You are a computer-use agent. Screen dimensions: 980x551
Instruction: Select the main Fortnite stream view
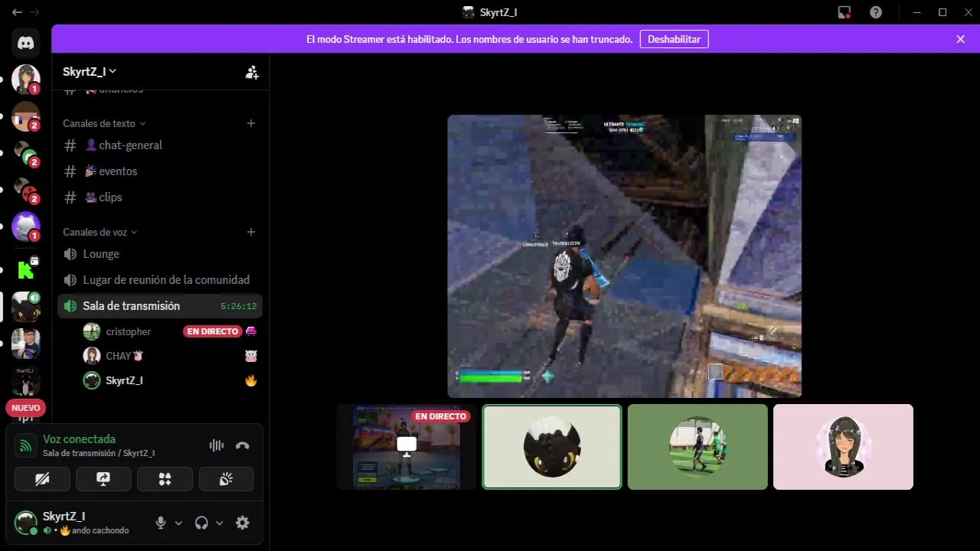tap(625, 256)
